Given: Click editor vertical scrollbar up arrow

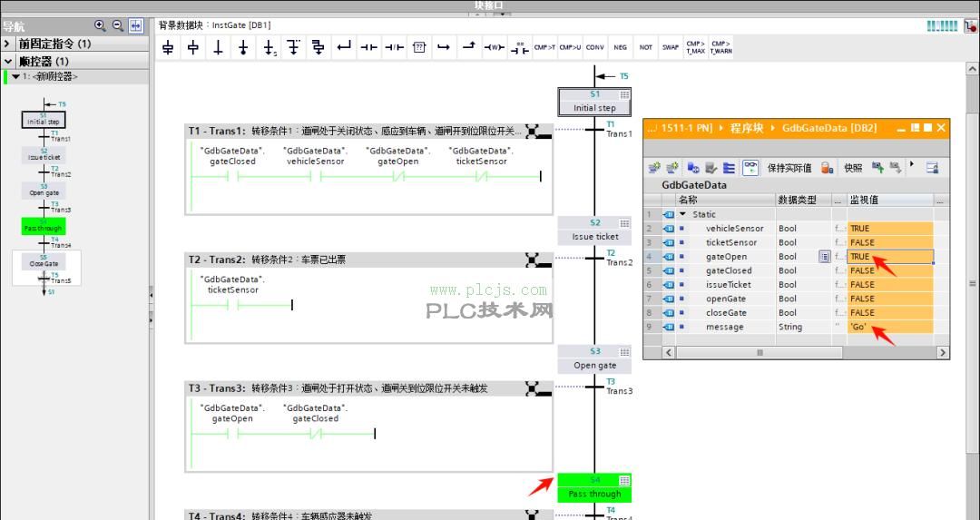Looking at the screenshot, I should (x=973, y=68).
